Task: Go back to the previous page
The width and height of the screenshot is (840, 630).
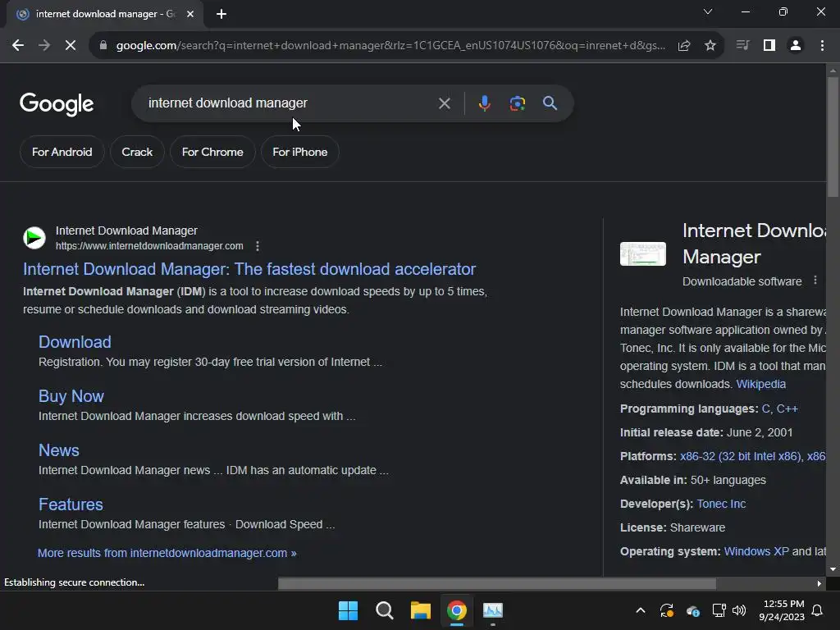Action: click(18, 46)
